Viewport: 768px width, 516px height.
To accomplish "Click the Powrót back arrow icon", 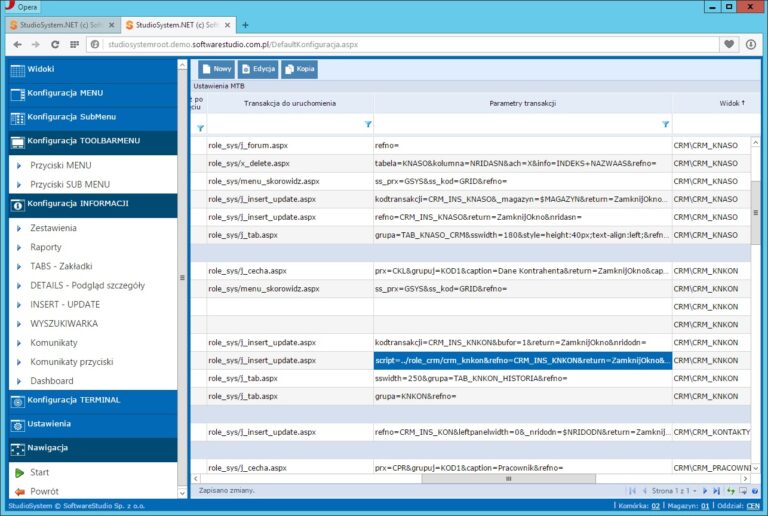I will pyautogui.click(x=20, y=492).
